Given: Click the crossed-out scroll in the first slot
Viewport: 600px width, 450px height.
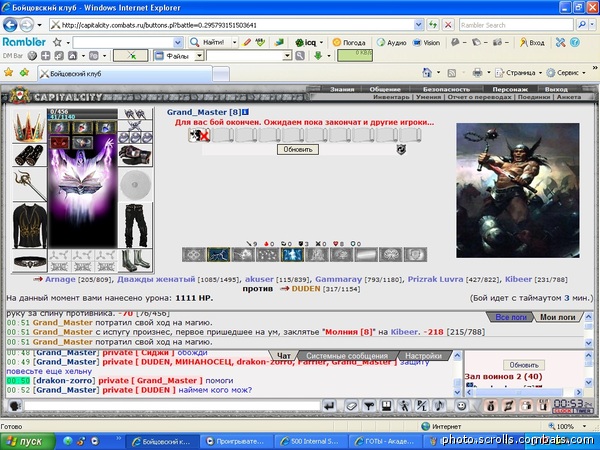Looking at the screenshot, I should click(x=199, y=135).
